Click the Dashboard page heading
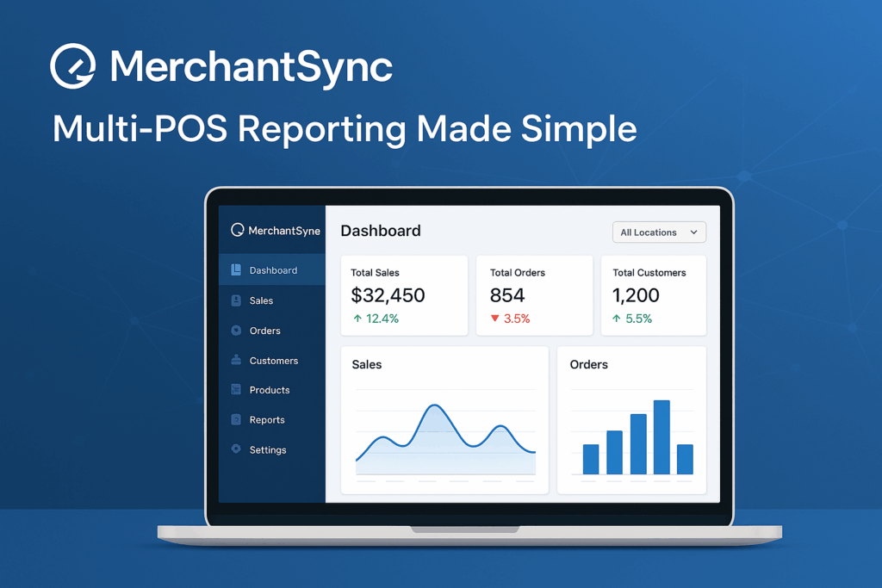The image size is (882, 588). click(381, 231)
